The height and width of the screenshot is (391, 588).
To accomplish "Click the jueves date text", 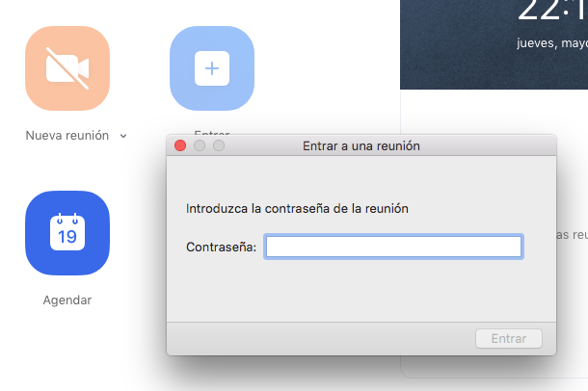I will [551, 42].
